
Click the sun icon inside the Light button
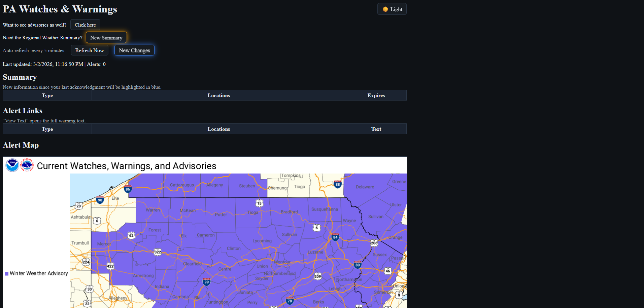click(x=385, y=9)
